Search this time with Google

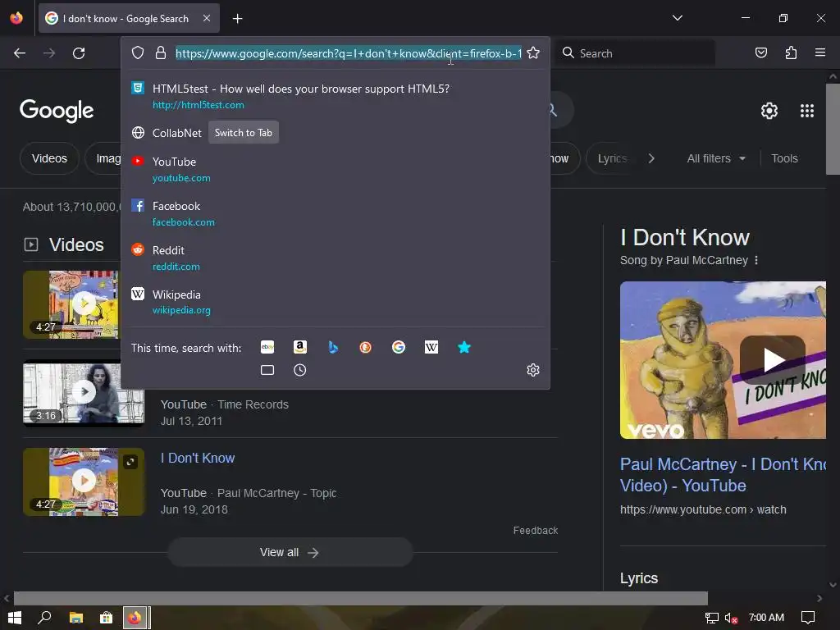pos(398,347)
